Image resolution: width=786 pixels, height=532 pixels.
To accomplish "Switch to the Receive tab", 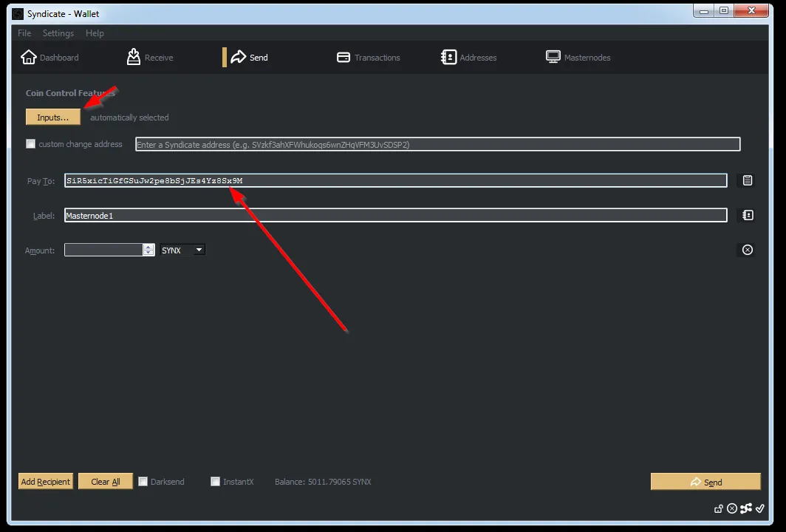I will 149,58.
